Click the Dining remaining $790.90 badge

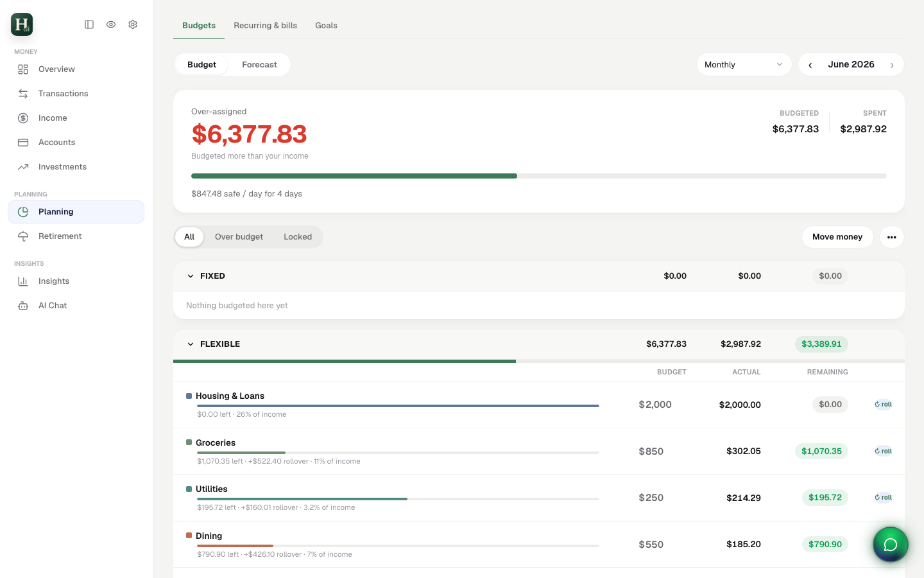(x=825, y=545)
